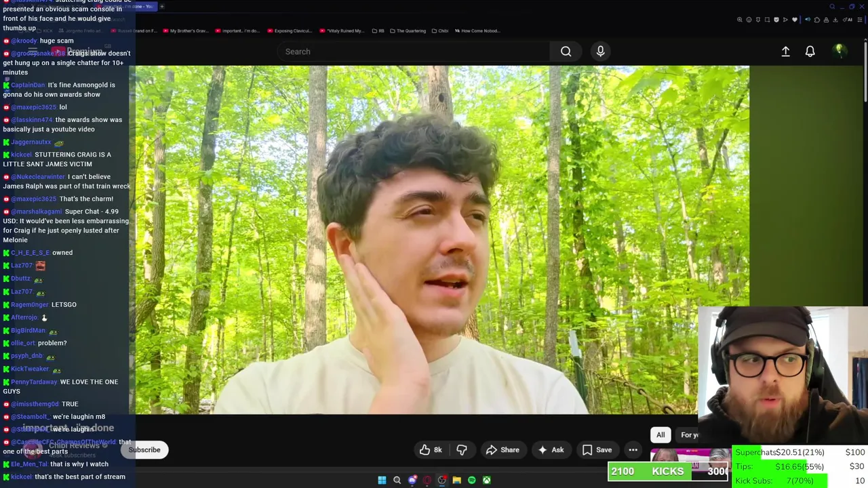The width and height of the screenshot is (868, 488).
Task: Click the KICKS goal progress bar
Action: click(668, 472)
